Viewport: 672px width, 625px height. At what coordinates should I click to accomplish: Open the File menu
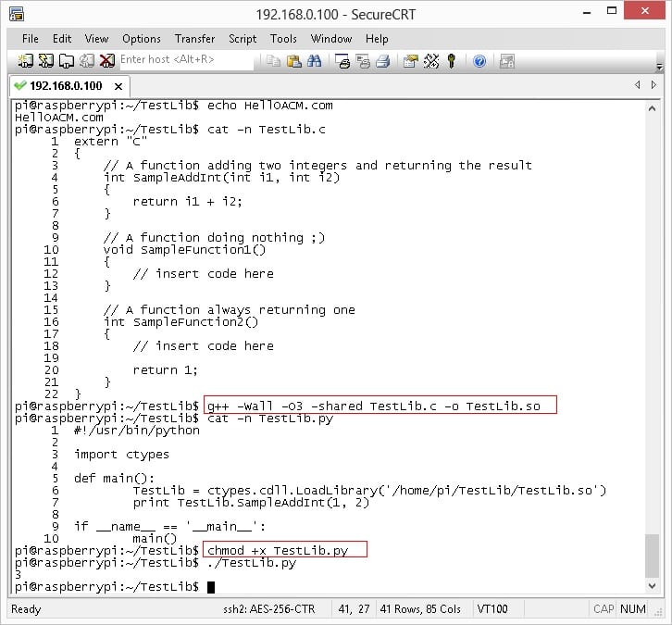(x=31, y=39)
